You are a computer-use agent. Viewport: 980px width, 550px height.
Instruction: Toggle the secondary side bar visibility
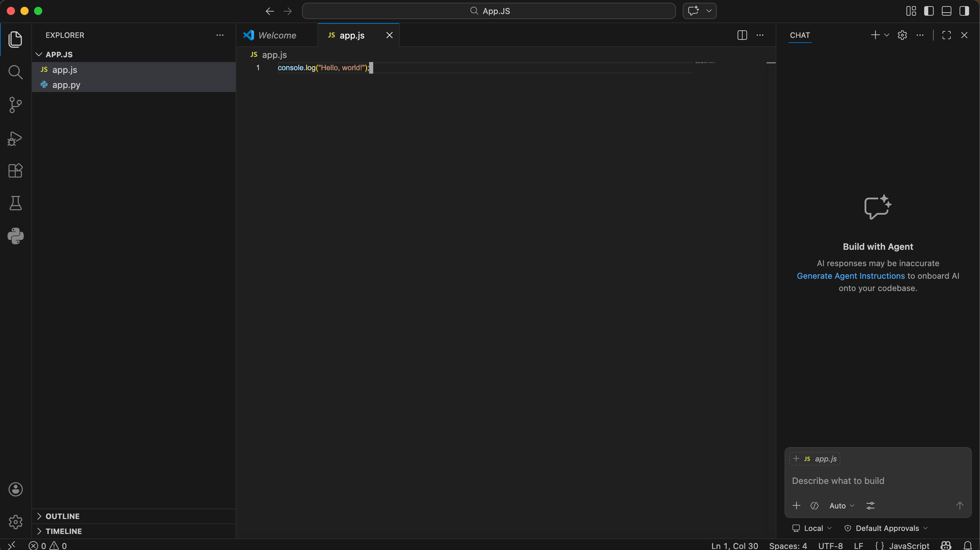click(x=964, y=11)
